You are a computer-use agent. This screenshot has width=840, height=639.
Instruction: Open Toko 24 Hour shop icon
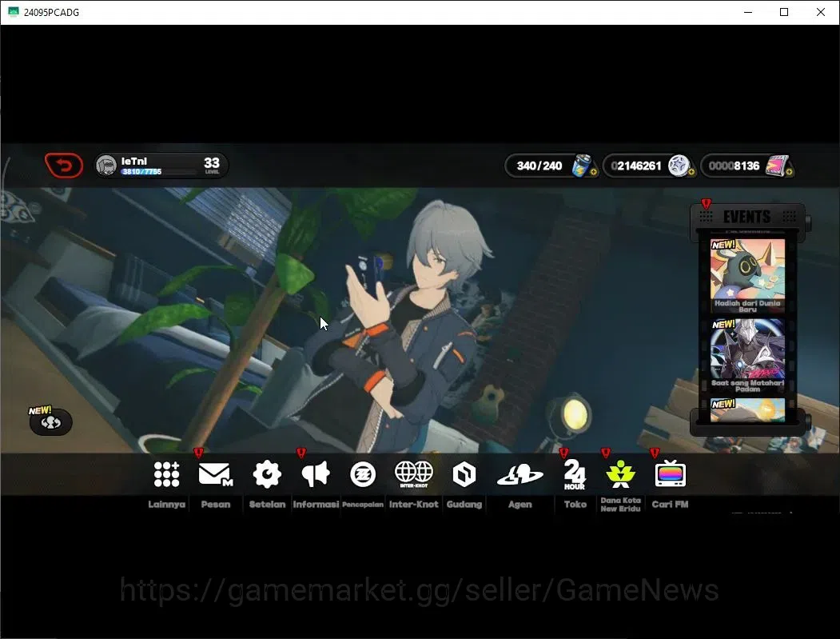pyautogui.click(x=575, y=474)
